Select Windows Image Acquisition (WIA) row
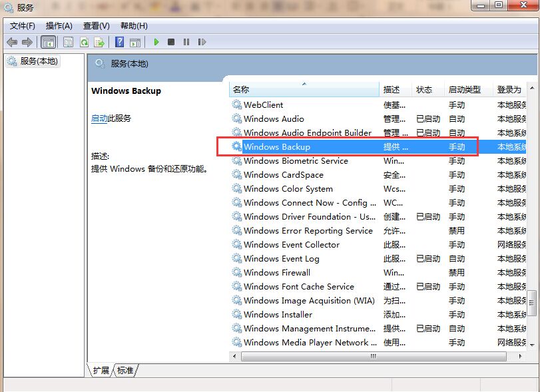Image resolution: width=540 pixels, height=392 pixels. point(378,300)
